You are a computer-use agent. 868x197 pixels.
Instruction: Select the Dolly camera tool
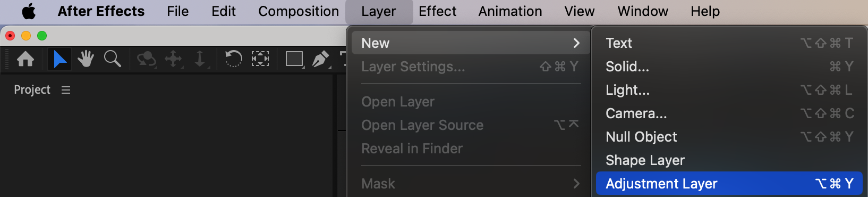point(200,59)
